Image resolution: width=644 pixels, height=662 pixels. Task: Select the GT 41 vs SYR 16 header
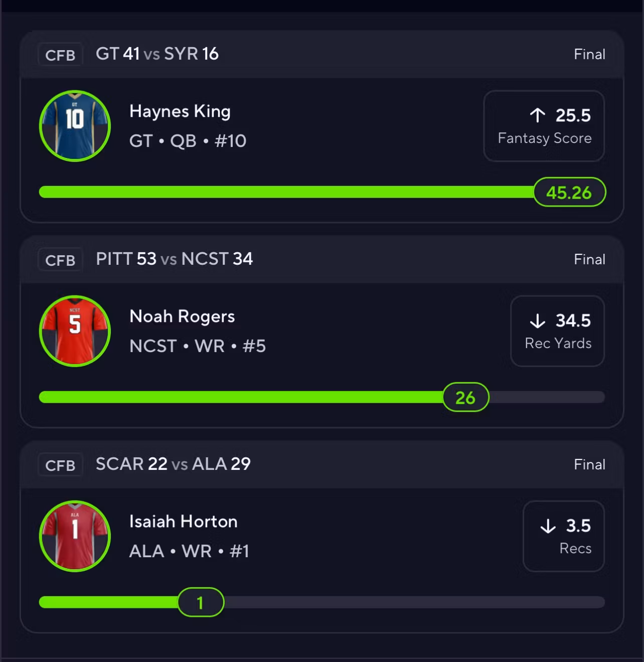point(157,54)
